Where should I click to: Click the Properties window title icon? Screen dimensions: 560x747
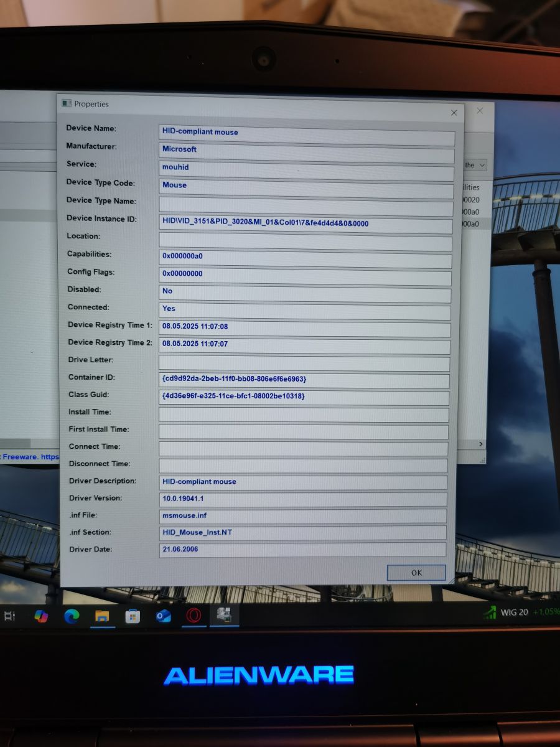coord(67,103)
